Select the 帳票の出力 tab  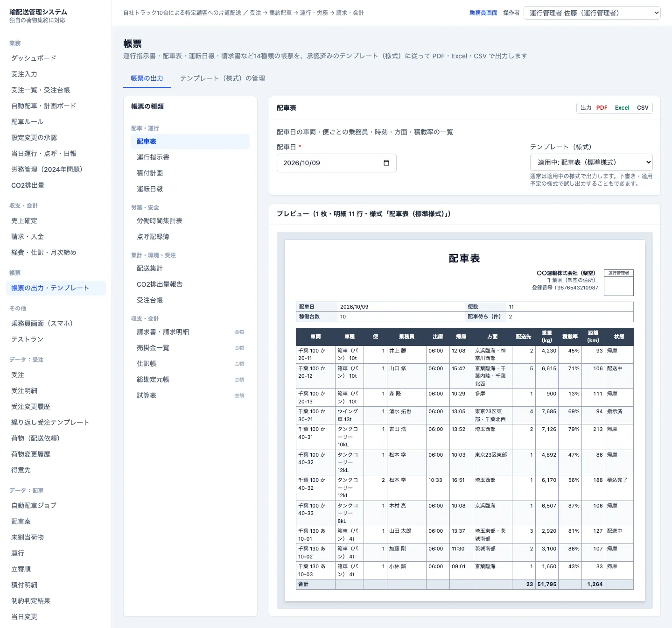click(147, 78)
